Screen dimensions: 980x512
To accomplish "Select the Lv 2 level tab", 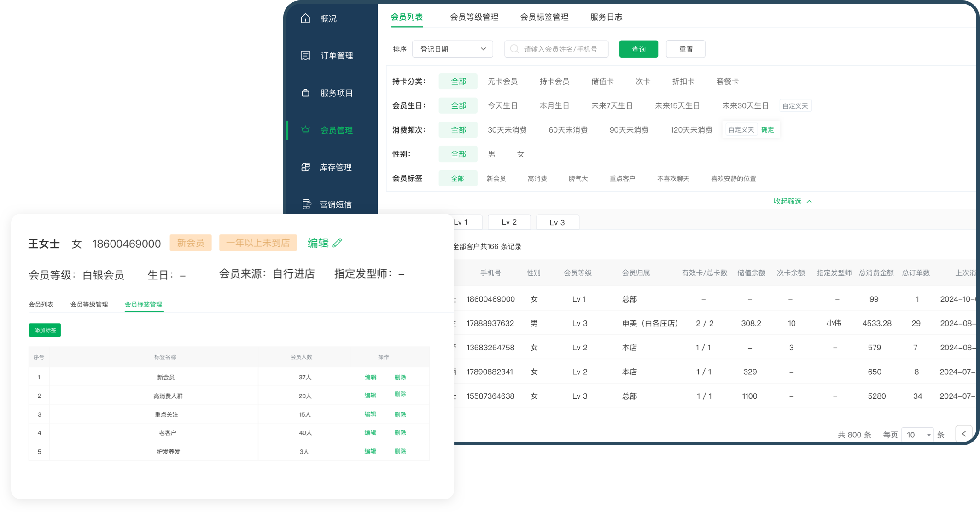I will pos(509,222).
